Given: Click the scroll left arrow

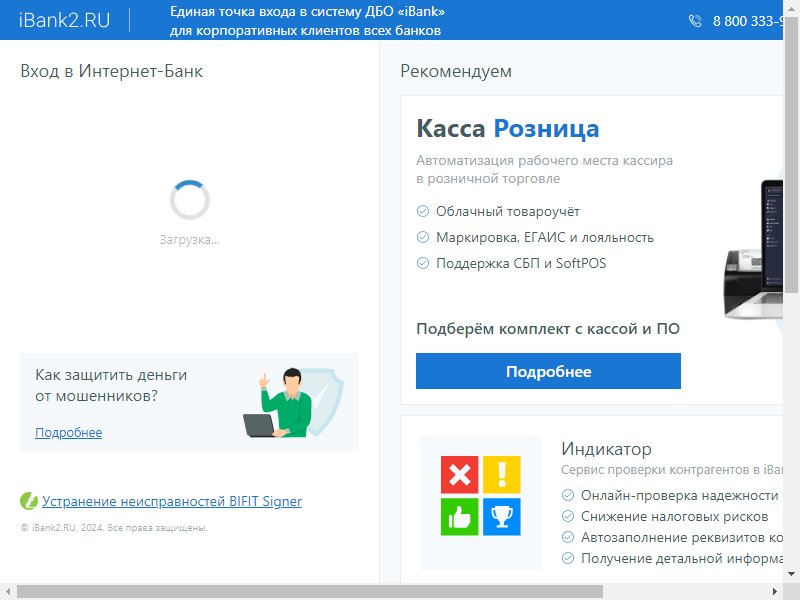Looking at the screenshot, I should tap(8, 592).
